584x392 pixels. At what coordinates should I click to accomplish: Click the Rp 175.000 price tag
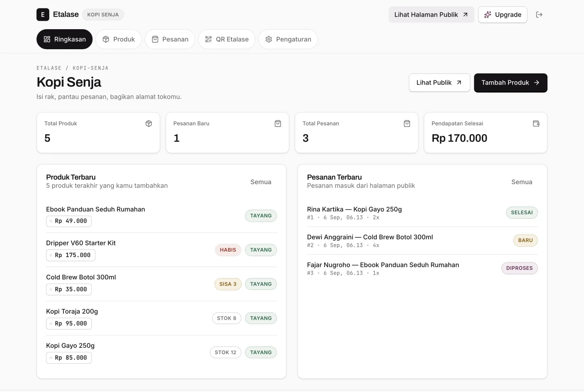[71, 255]
